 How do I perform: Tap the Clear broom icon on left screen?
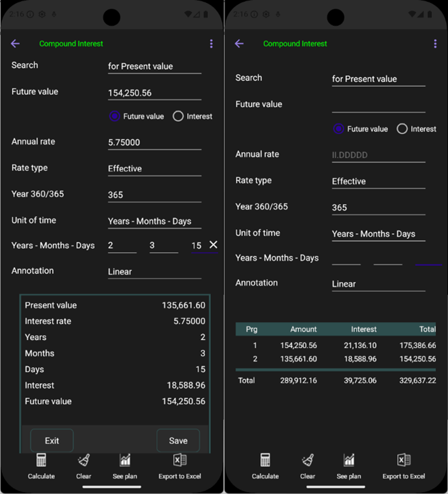pyautogui.click(x=84, y=460)
